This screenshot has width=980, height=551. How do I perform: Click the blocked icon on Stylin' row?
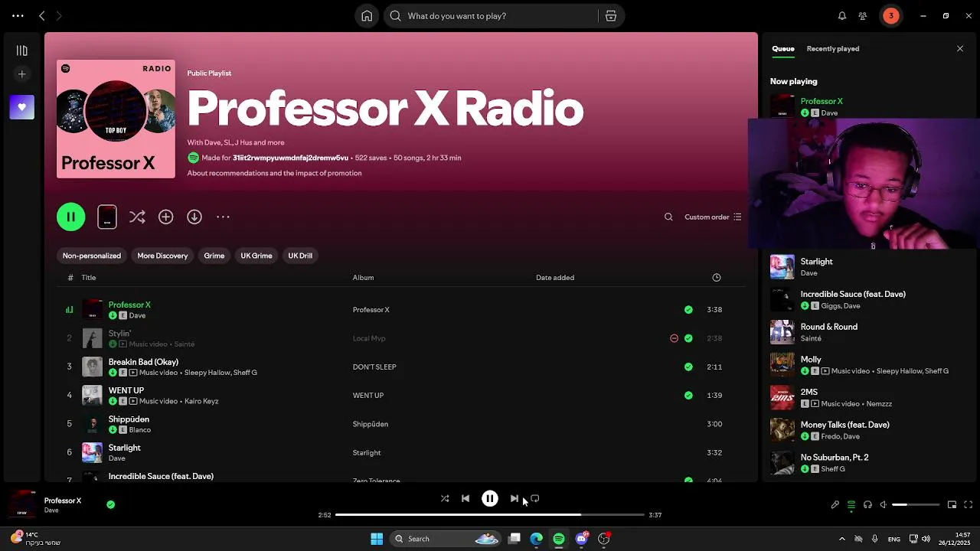click(674, 337)
